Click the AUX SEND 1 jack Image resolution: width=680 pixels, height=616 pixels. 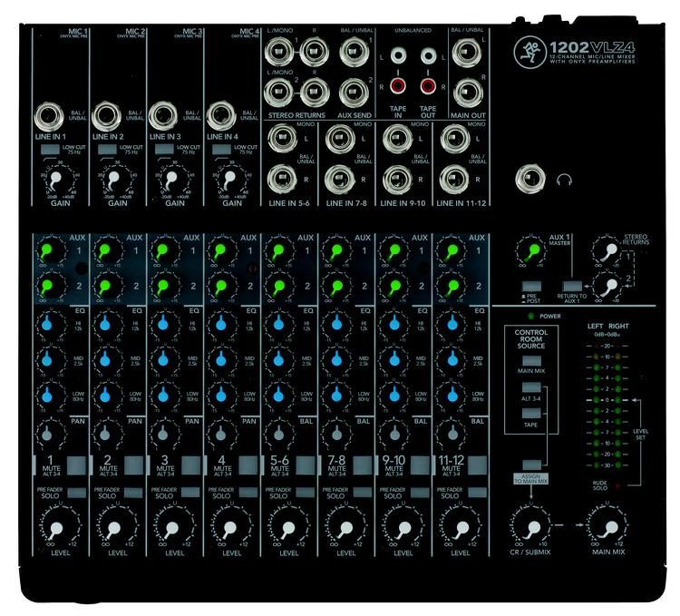coord(354,52)
